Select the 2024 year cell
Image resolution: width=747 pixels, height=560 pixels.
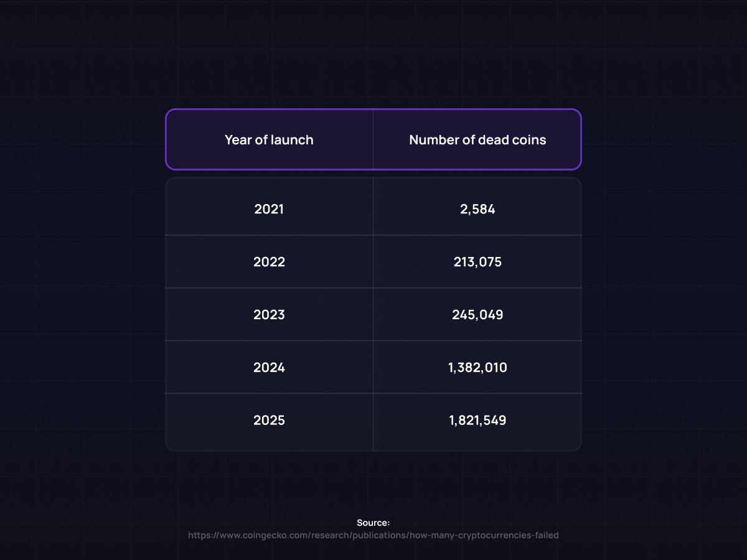pos(269,368)
